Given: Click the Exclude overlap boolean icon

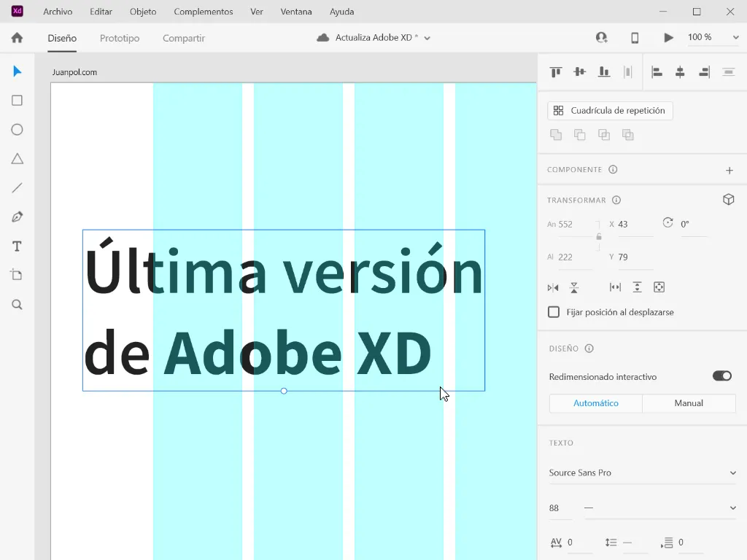Looking at the screenshot, I should point(628,135).
